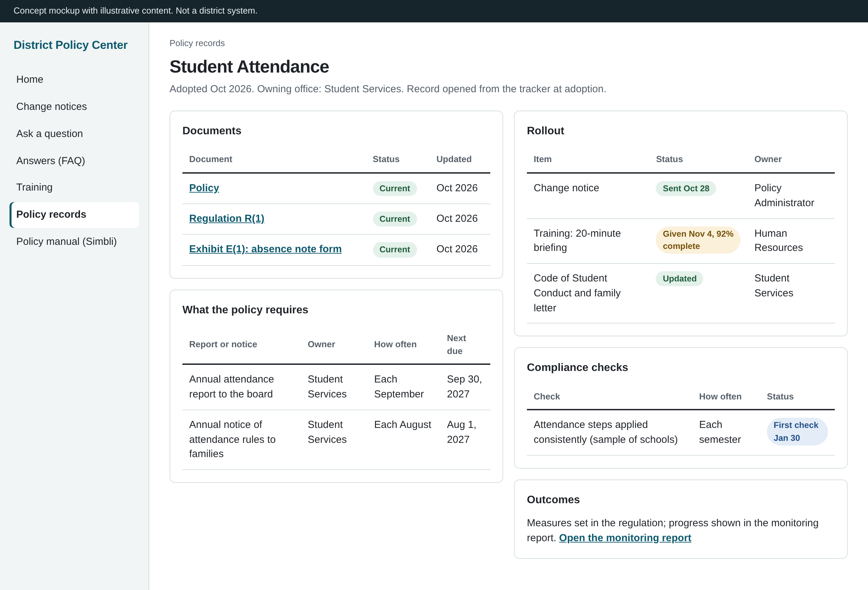Click the Current badge in Policy row
Image resolution: width=868 pixels, height=590 pixels.
[x=394, y=188]
